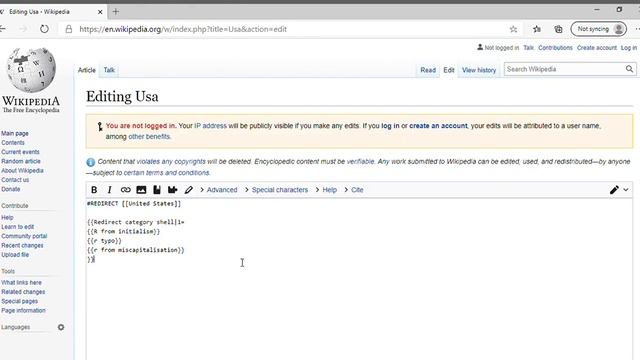
Task: Open the browser favorites list icon
Action: (x=537, y=29)
